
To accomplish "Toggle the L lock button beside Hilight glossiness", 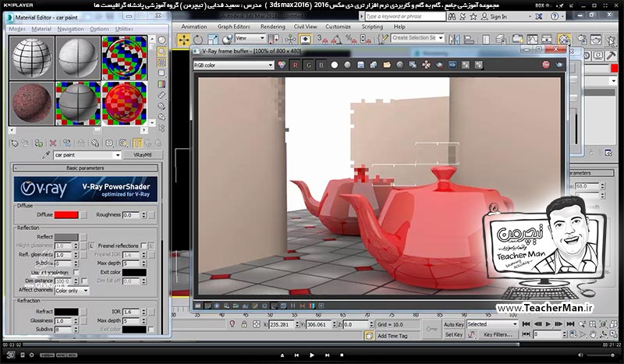I will tap(91, 246).
